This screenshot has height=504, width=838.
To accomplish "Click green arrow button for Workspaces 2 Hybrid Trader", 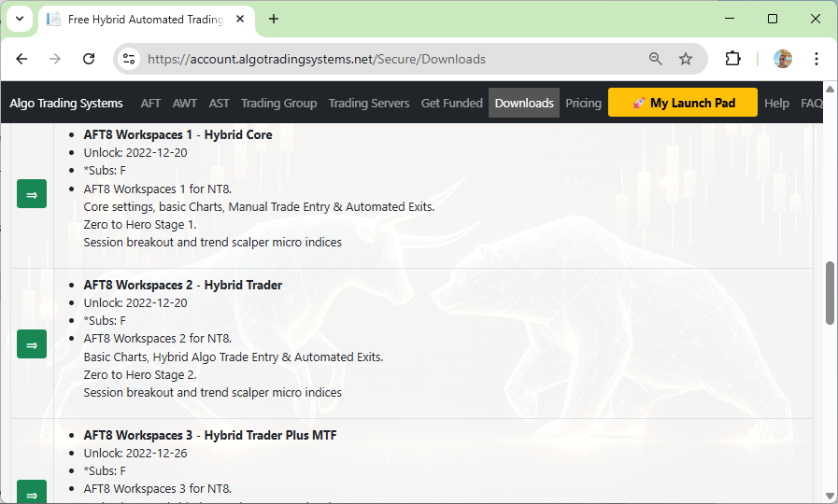I will pos(32,344).
